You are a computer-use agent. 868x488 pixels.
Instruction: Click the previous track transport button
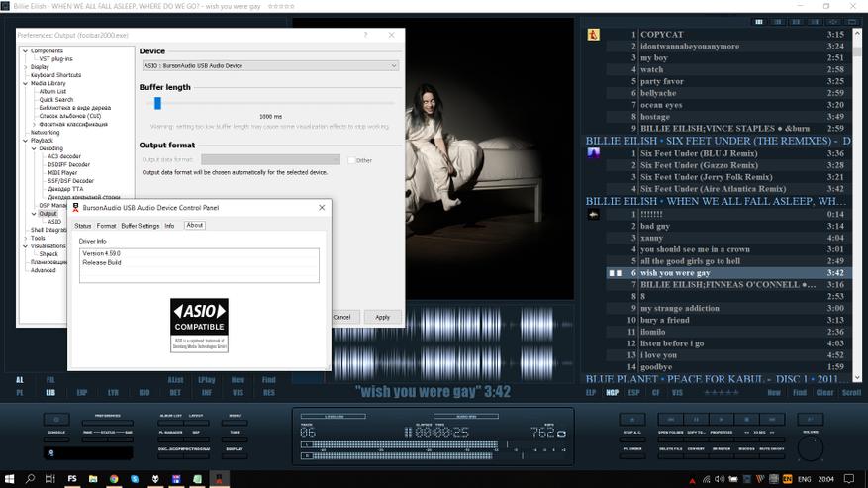click(x=670, y=420)
